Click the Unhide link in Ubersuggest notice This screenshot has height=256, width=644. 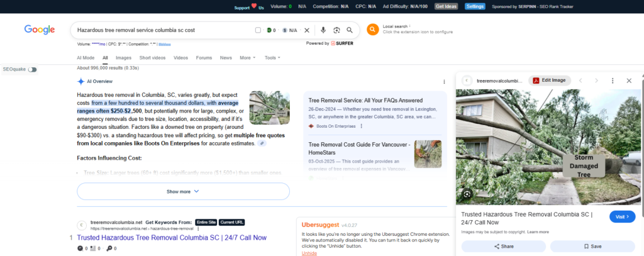[309, 253]
